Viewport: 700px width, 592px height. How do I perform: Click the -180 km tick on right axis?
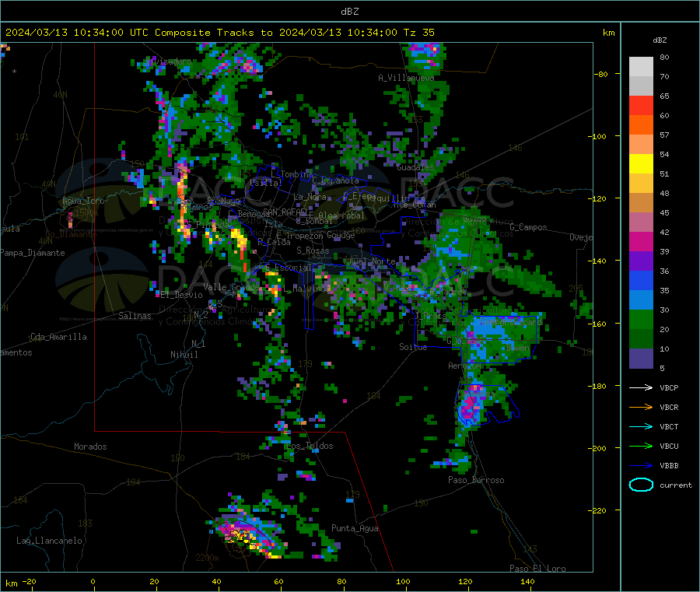tap(597, 386)
